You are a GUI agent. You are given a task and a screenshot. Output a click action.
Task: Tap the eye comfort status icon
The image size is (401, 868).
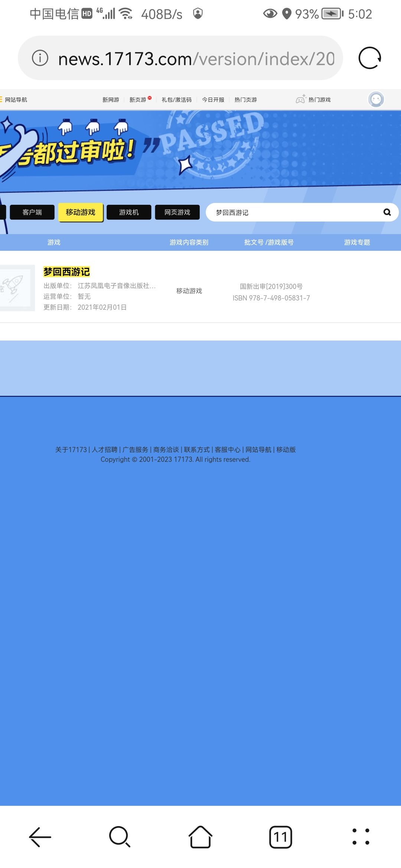270,14
